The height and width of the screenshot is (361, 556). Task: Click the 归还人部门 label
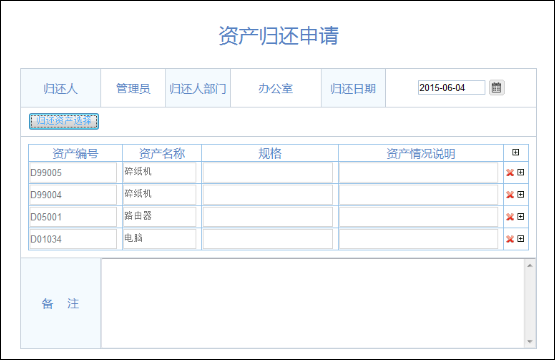pos(198,88)
